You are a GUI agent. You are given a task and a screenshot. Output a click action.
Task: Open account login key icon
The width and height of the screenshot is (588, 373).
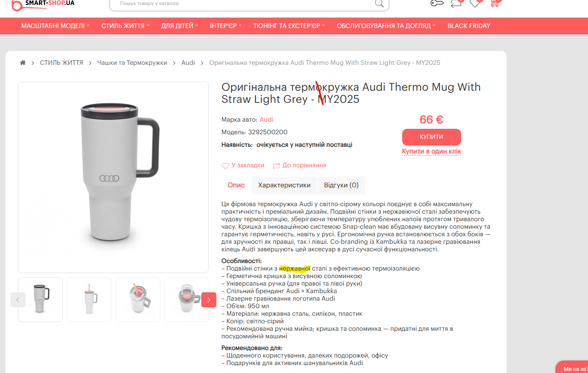click(x=437, y=3)
